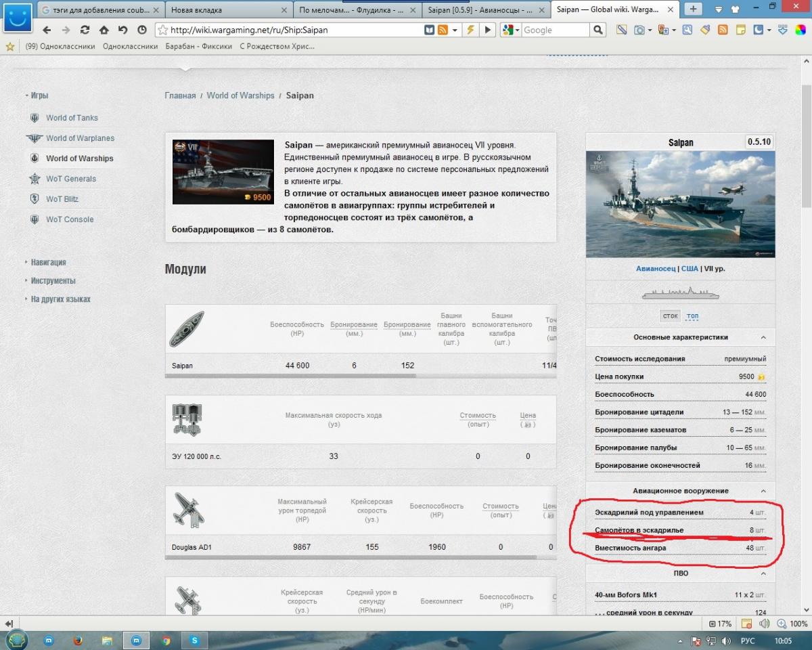Select the 'сток' configuration toggle

670,316
